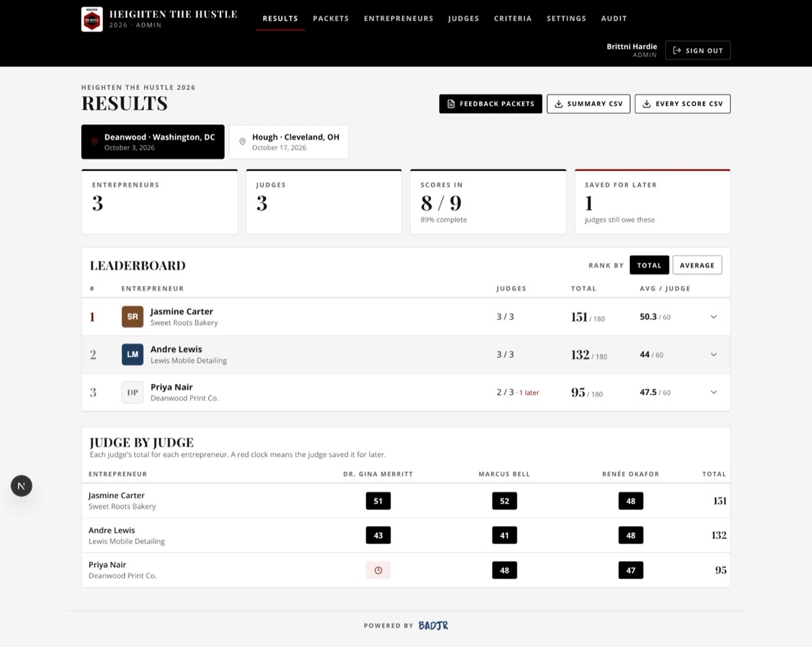Click the Entrepreneurs stat card
This screenshot has height=646, width=812.
[x=160, y=202]
